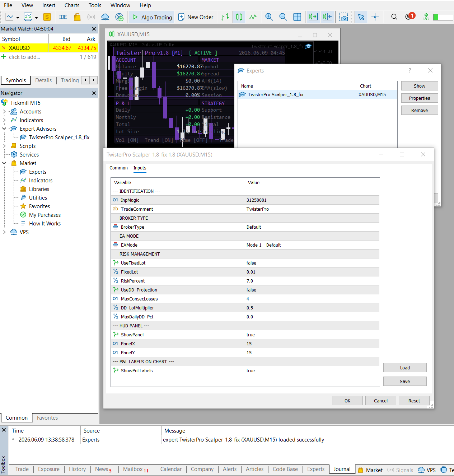The width and height of the screenshot is (454, 476).
Task: Click the Load button
Action: [x=405, y=368]
